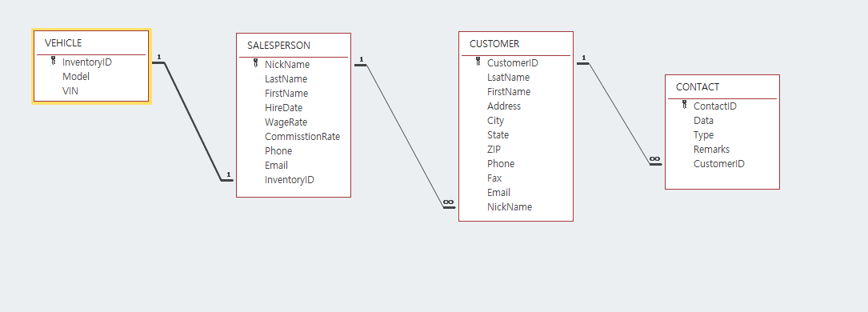Select the LsatName field in CUSTOMER
Viewport: 868px width, 312px height.
508,78
